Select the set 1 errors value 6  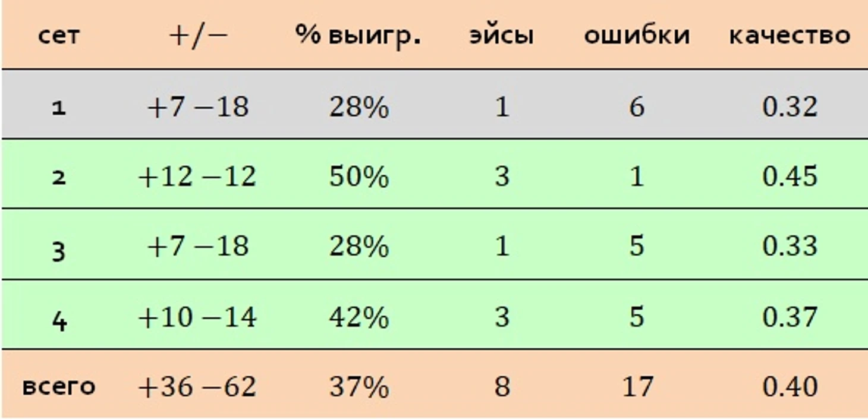coord(637,108)
